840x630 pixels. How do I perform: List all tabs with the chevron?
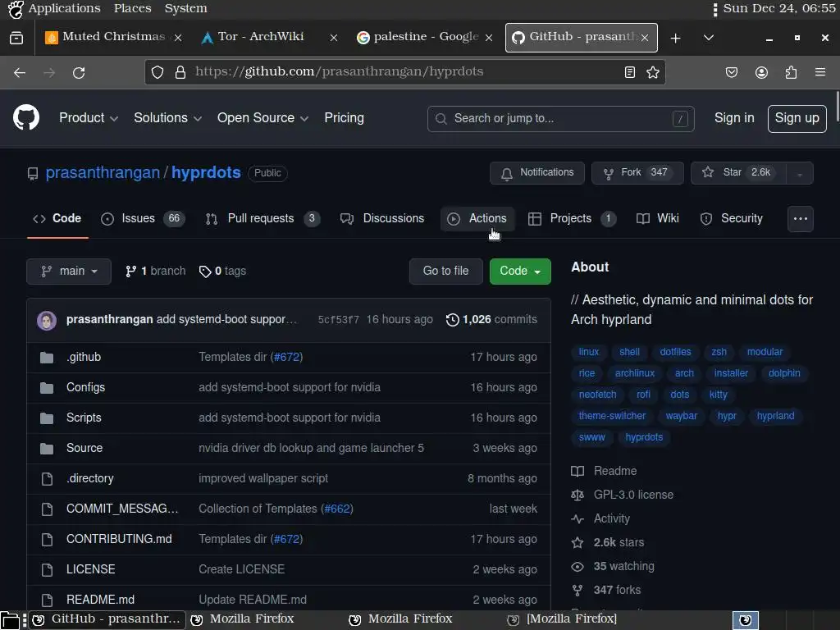[708, 38]
